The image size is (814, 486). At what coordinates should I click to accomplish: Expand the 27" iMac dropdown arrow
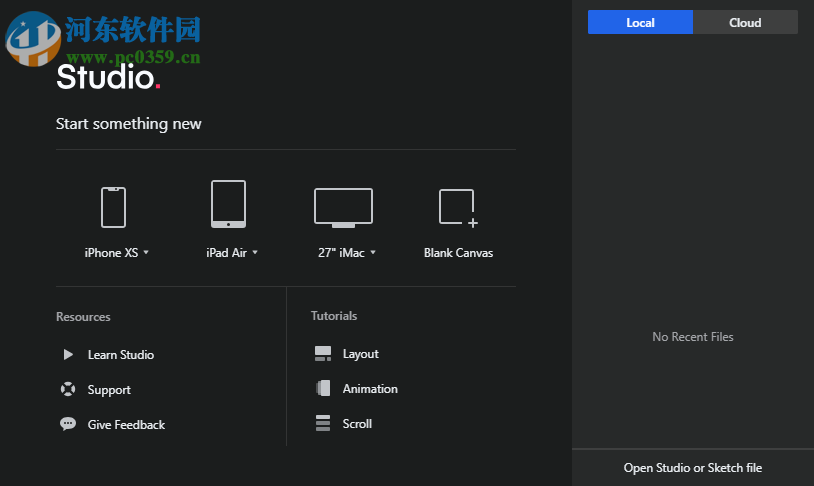point(373,252)
